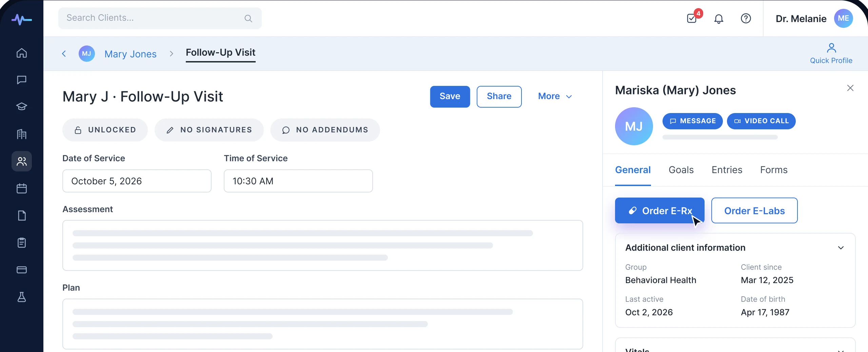
Task: Open the Clients people icon in sidebar
Action: 22,161
